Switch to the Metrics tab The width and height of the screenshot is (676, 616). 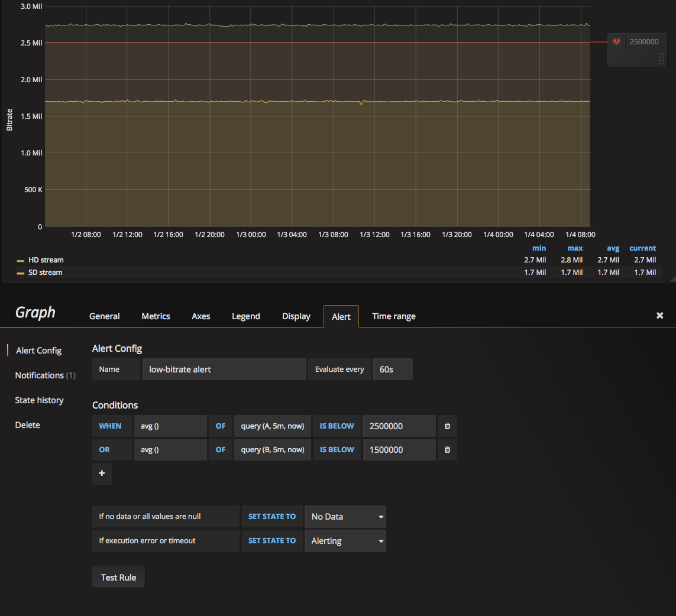pos(156,316)
